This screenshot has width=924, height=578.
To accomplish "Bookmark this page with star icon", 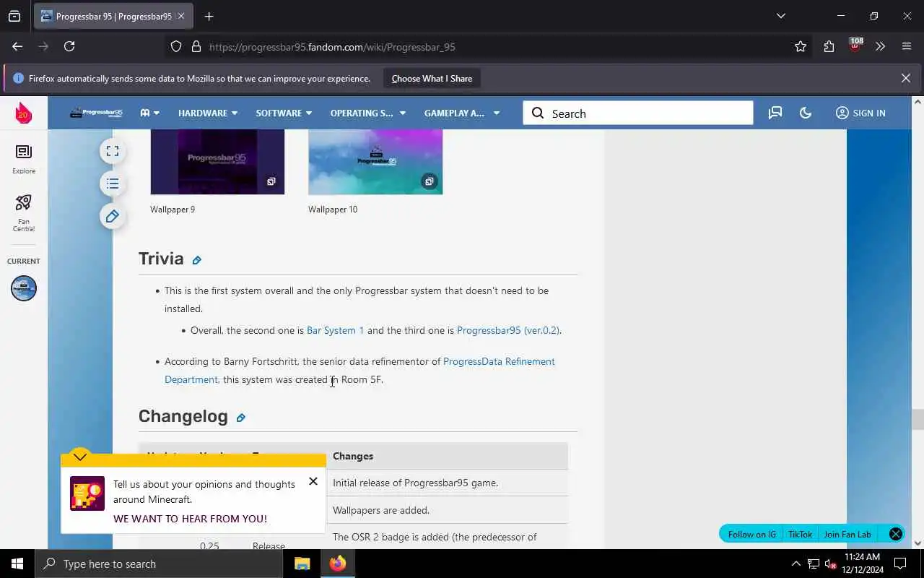I will coord(801,46).
